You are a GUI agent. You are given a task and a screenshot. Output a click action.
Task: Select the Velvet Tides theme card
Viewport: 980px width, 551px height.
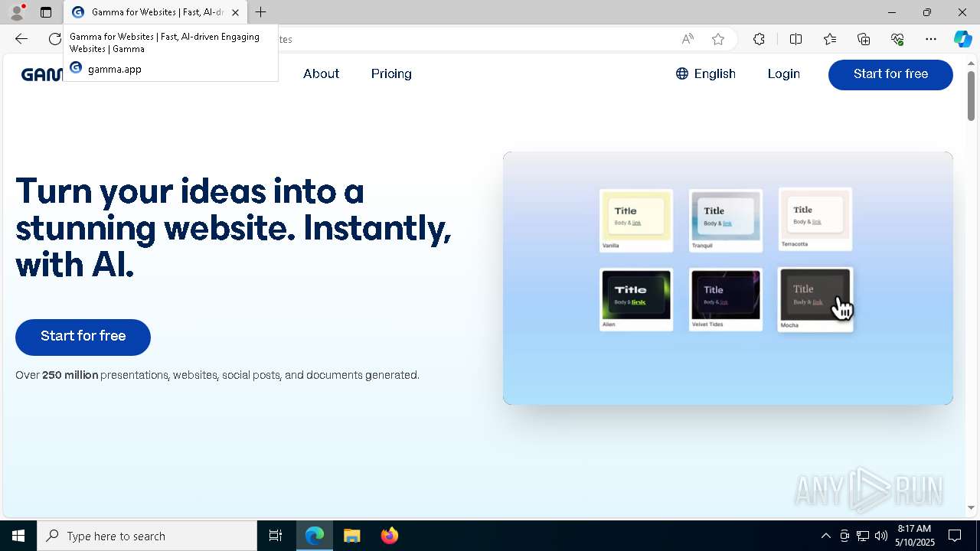coord(726,299)
